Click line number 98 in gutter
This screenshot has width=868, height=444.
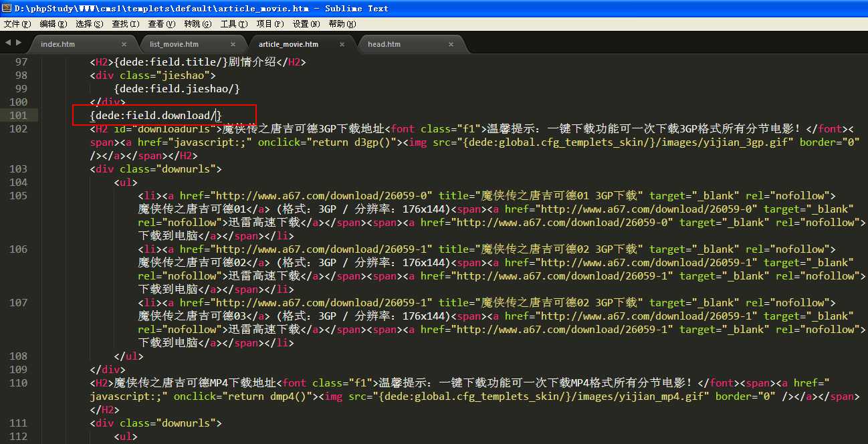pyautogui.click(x=21, y=76)
